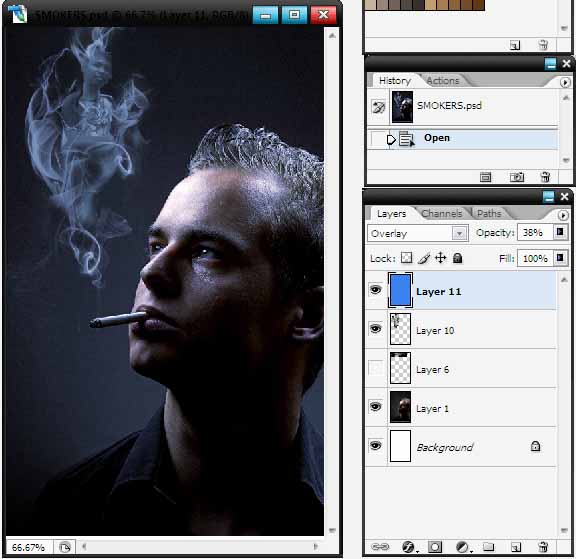Create a new layer group folder
Viewport: 576px width, 559px height.
[x=488, y=547]
